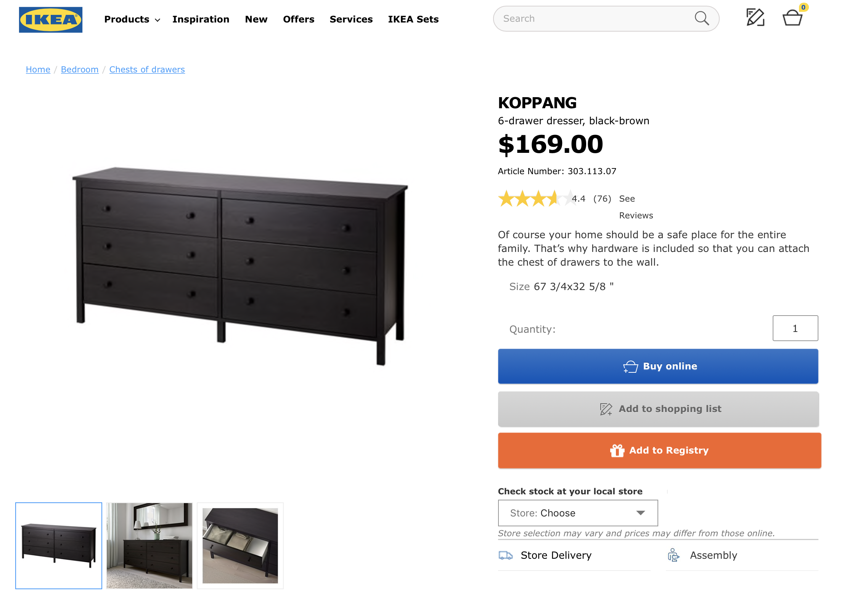Open the shopping list icon in header
The width and height of the screenshot is (868, 606).
pyautogui.click(x=755, y=18)
